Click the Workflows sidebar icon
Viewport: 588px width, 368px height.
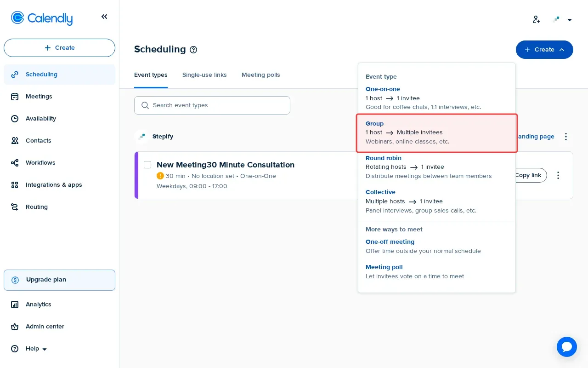(14, 163)
